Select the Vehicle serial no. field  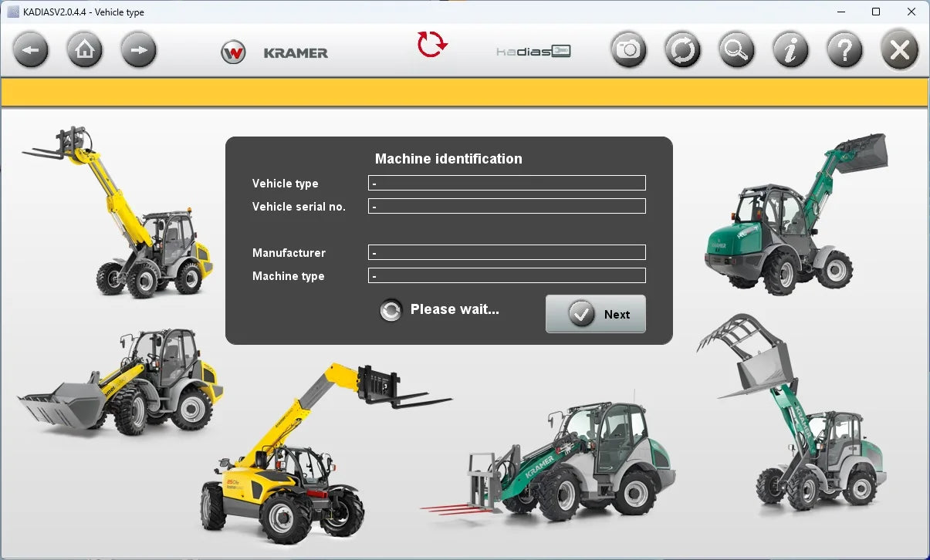pos(506,207)
